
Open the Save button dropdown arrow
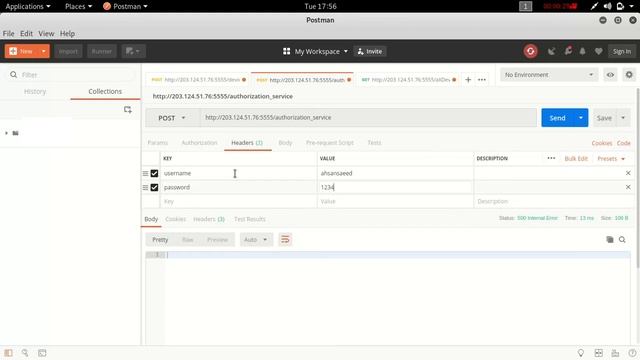coord(623,118)
